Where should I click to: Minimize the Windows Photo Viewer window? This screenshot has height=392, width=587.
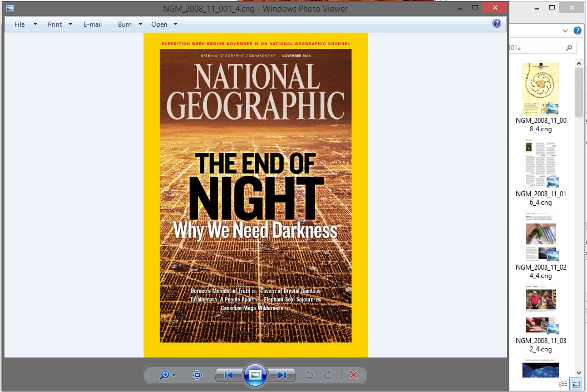460,8
